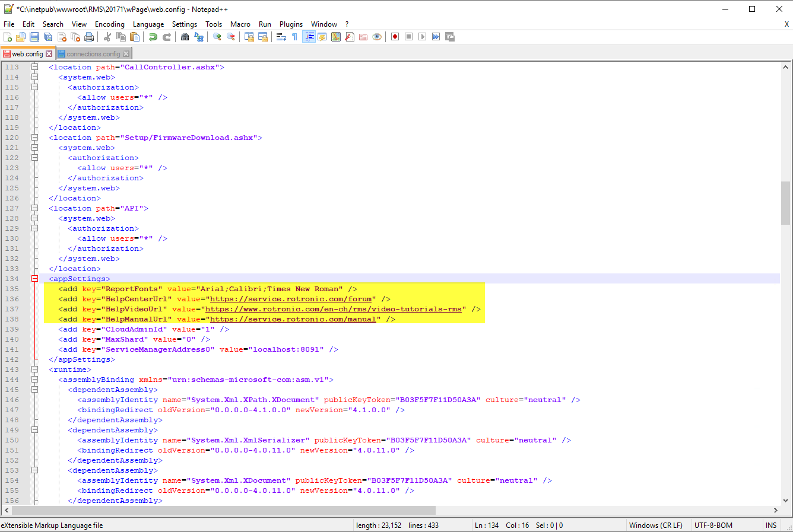
Task: Click the Redo arrow icon
Action: [167, 37]
